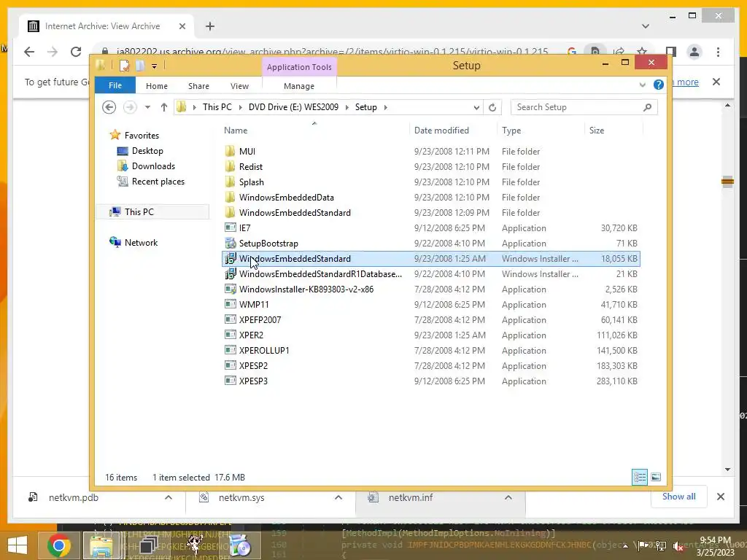Select Network in navigation pane
Screen dimensions: 747x560
click(141, 242)
